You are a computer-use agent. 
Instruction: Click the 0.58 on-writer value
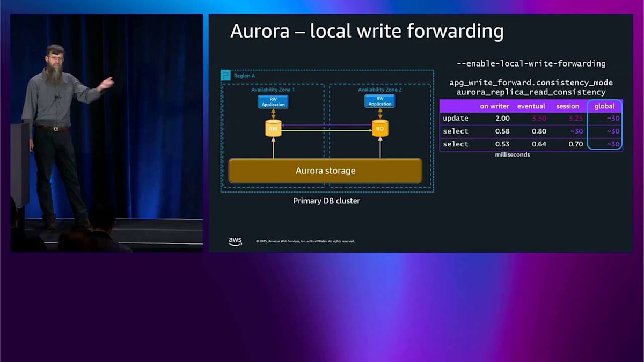pyautogui.click(x=502, y=131)
